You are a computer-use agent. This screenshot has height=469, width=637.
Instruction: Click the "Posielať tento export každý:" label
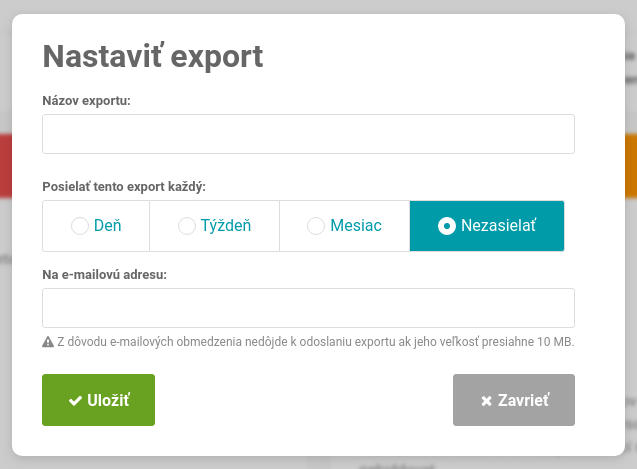[124, 187]
